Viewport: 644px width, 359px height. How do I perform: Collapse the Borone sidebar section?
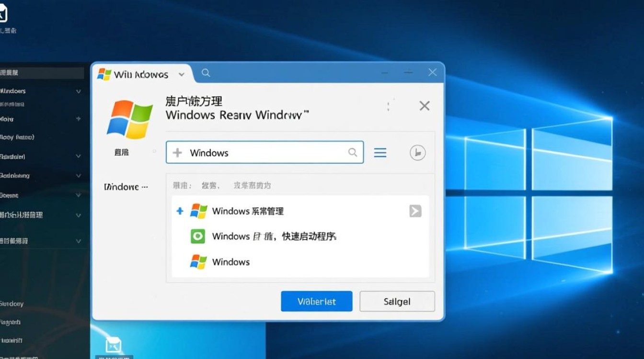tap(78, 195)
